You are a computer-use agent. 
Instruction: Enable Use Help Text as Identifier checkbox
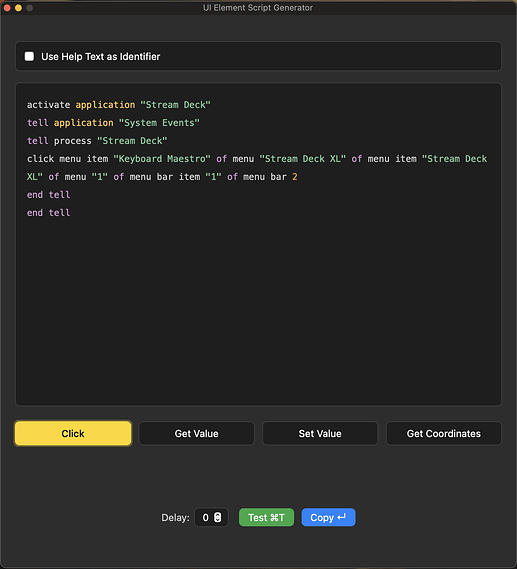coord(29,56)
